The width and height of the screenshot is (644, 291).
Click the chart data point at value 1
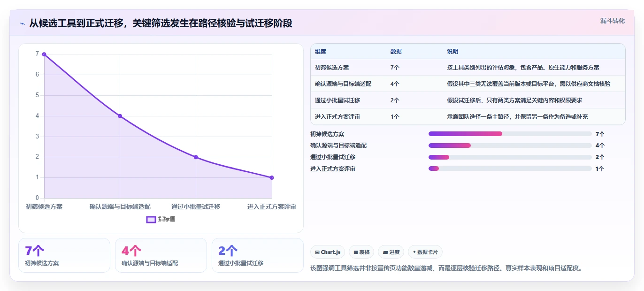(272, 177)
